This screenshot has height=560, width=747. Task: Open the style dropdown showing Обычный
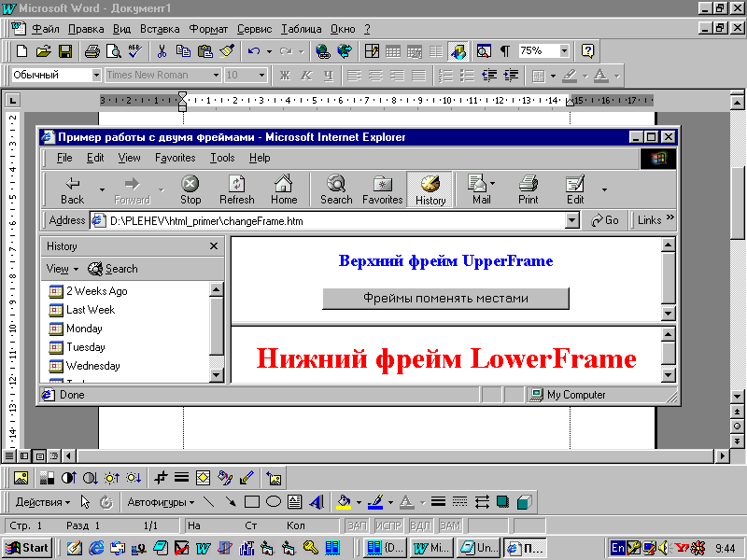[x=96, y=76]
